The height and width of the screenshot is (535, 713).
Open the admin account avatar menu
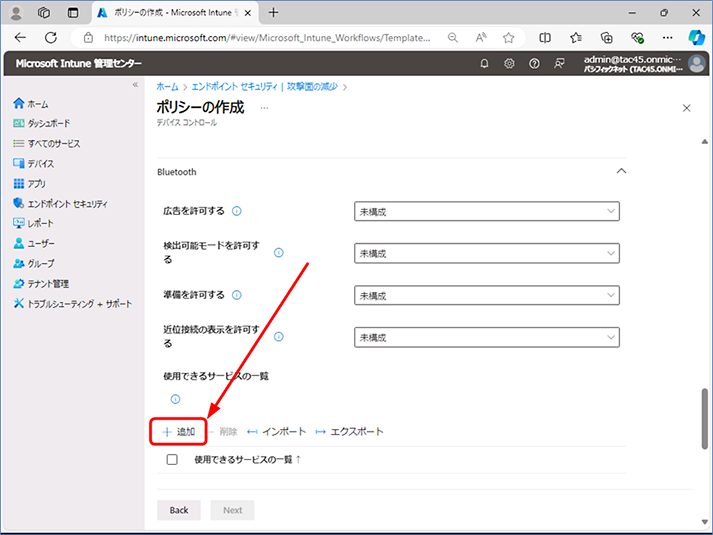click(x=697, y=64)
